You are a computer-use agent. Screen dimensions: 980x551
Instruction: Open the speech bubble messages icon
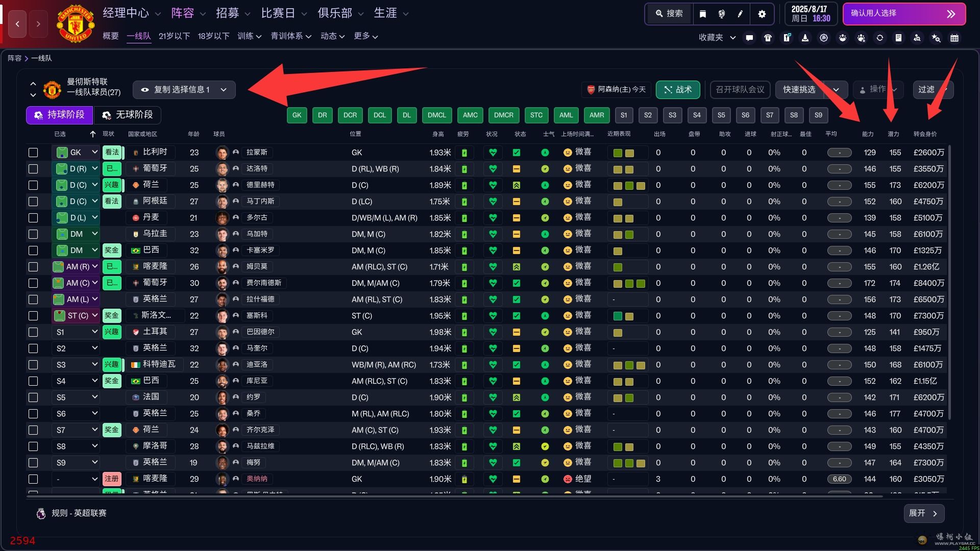click(x=749, y=38)
